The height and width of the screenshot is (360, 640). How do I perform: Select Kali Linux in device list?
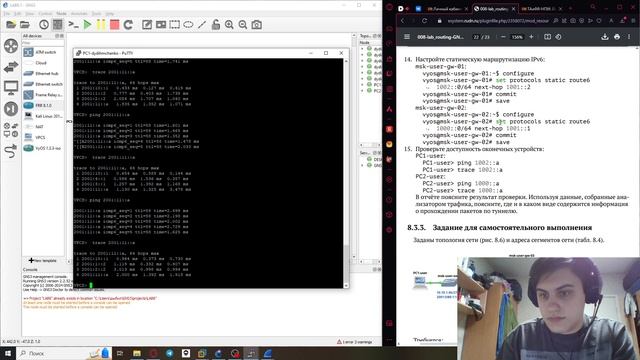tap(43, 116)
